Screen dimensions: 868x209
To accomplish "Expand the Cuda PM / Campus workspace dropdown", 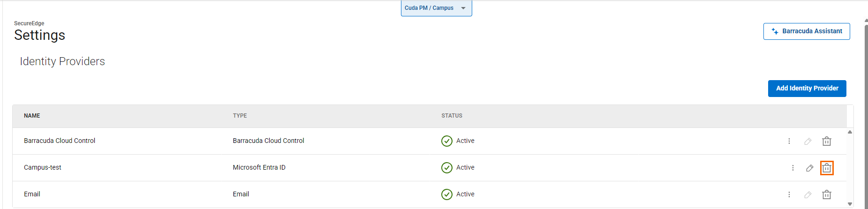I will tap(436, 8).
